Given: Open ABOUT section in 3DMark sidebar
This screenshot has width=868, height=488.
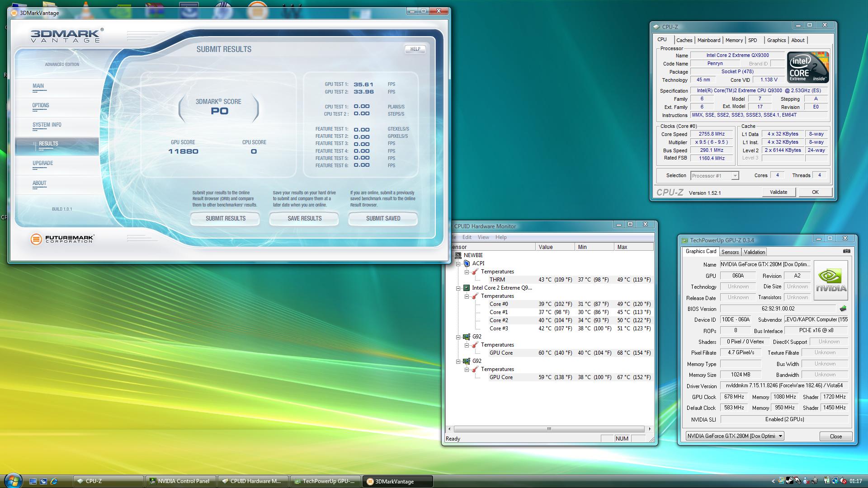Looking at the screenshot, I should (x=57, y=184).
